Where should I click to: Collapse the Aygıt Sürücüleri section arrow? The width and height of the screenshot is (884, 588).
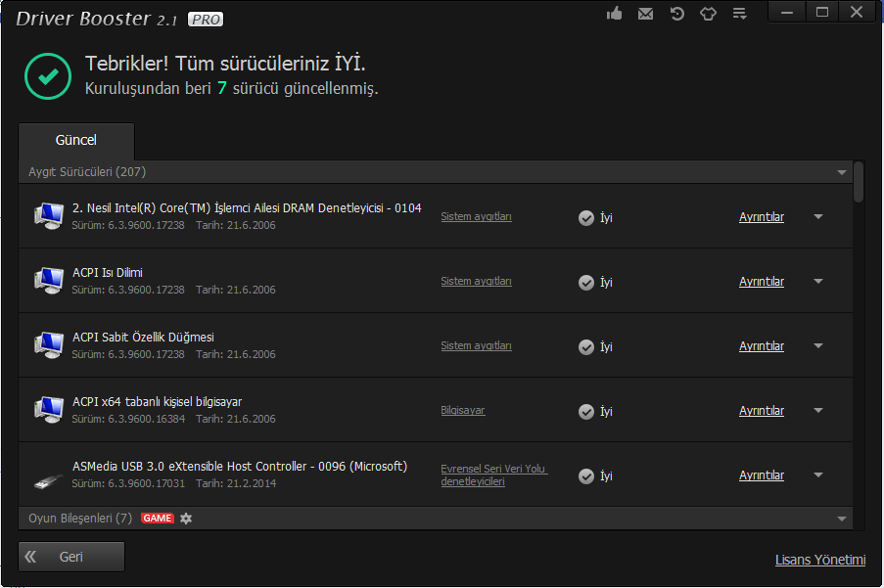pyautogui.click(x=842, y=172)
